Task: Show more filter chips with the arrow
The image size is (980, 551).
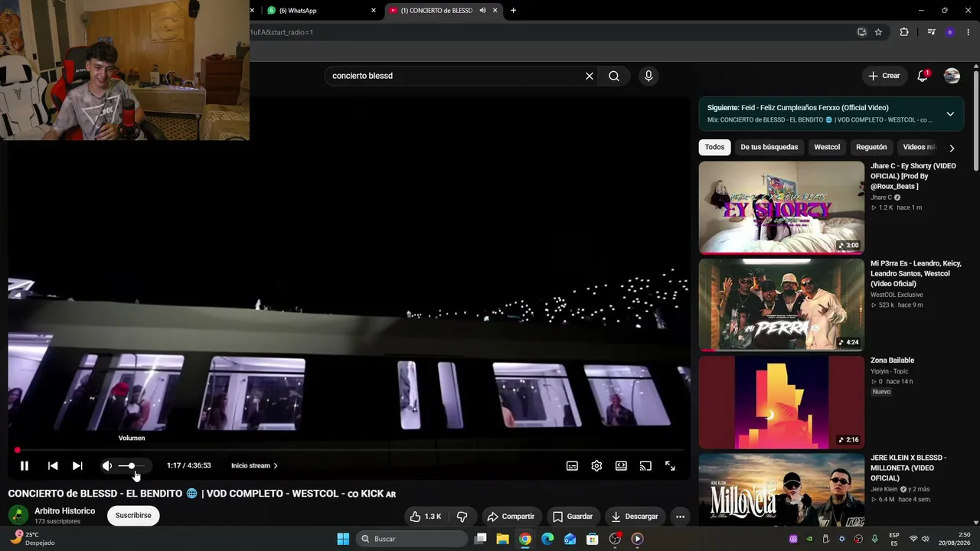Action: point(952,148)
